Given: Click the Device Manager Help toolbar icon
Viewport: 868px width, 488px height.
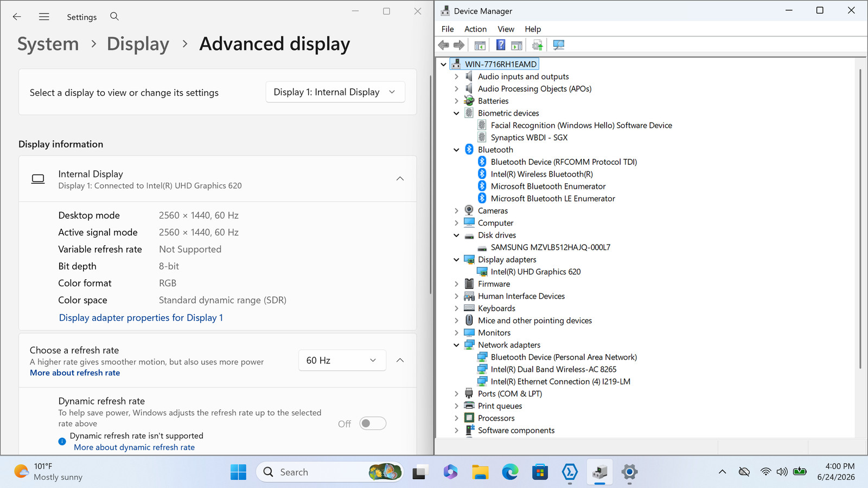Looking at the screenshot, I should pos(501,45).
